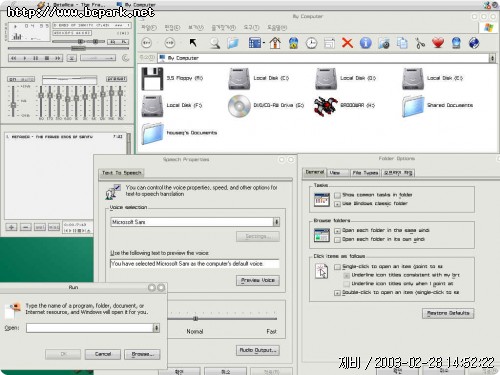Screen dimensions: 500x375
Task: Open the second menu 편집(E) in My Computer
Action: pyautogui.click(x=172, y=27)
